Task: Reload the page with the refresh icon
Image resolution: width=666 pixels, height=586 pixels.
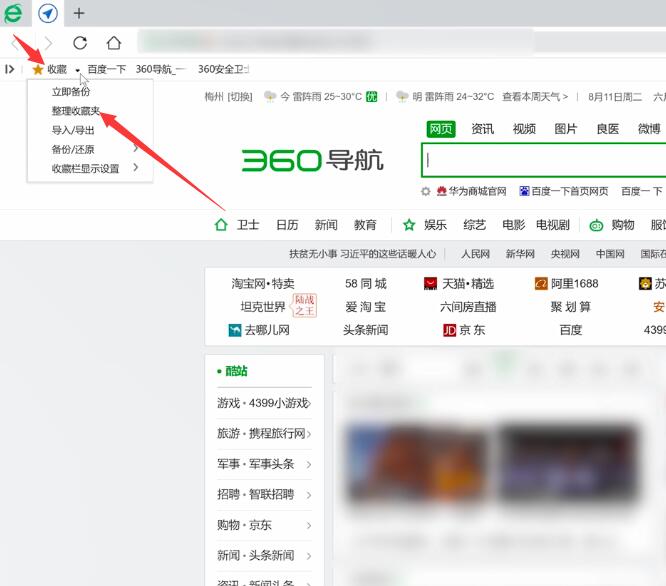Action: coord(80,43)
